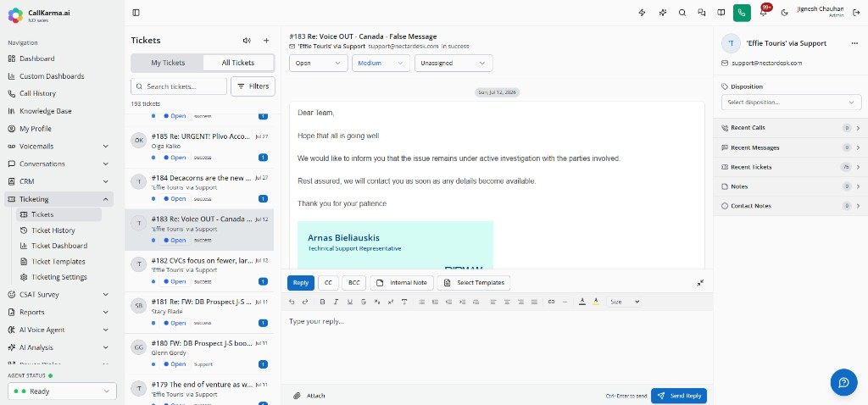
Task: Open the text color picker
Action: 582,302
